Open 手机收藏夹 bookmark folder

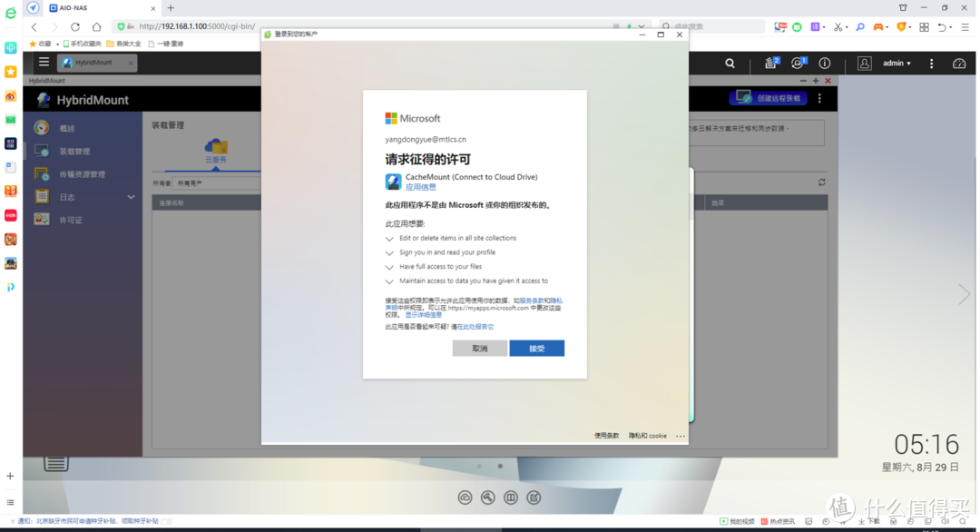tap(82, 44)
